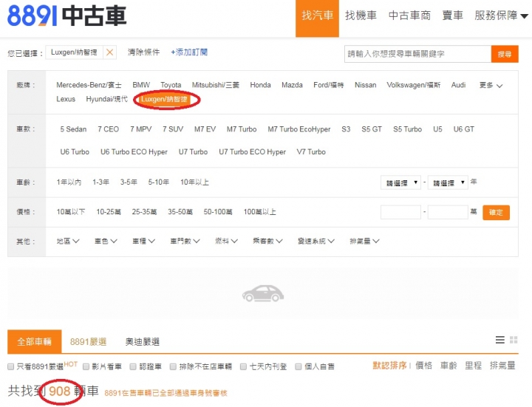Select the 8891嚴選 tab
The image size is (532, 407).
pyautogui.click(x=88, y=341)
